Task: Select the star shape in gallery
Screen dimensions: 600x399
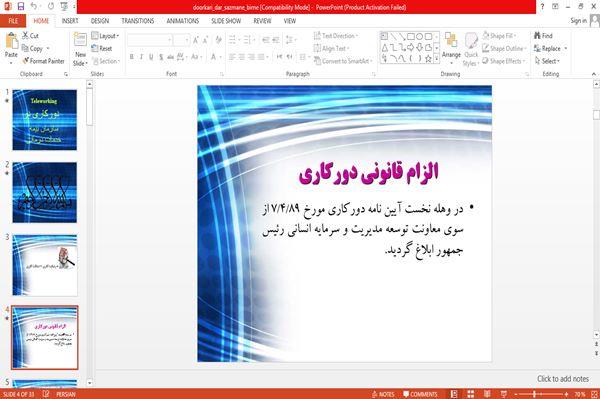Action: [428, 59]
